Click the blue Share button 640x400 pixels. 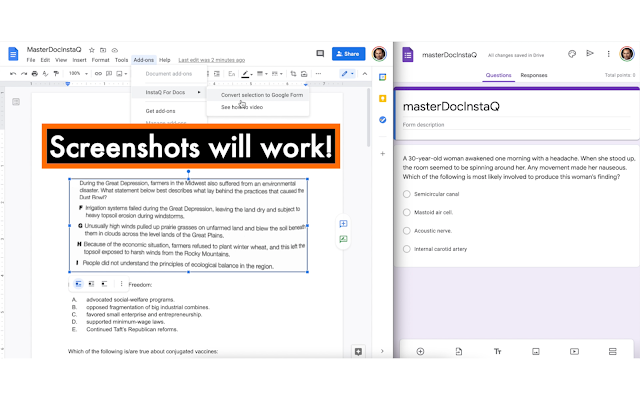point(349,53)
